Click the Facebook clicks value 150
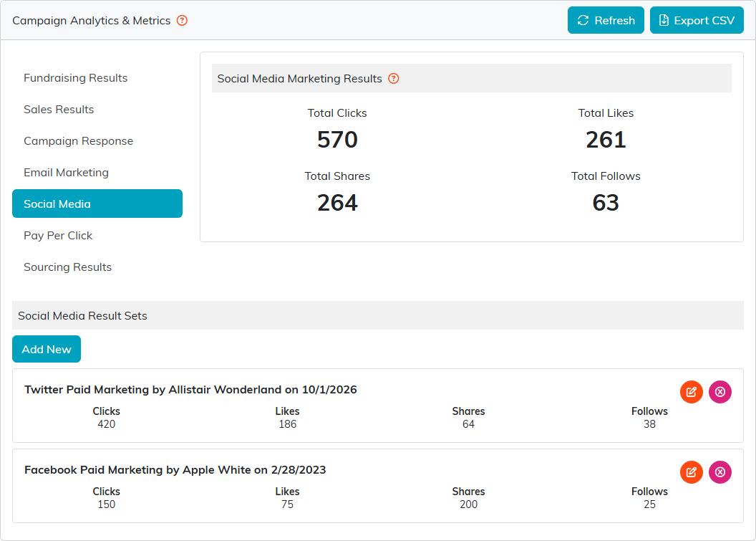This screenshot has height=541, width=756. (107, 504)
